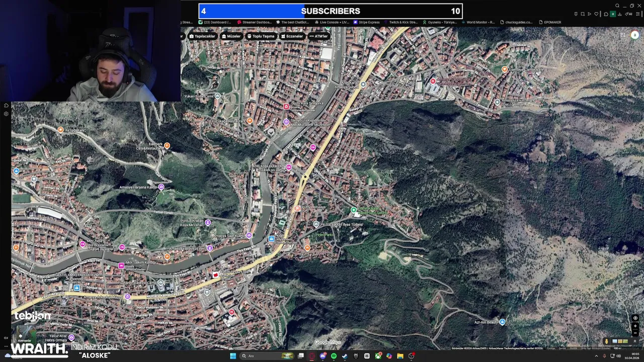The width and height of the screenshot is (644, 362).
Task: Open the Windows Start menu
Action: pyautogui.click(x=233, y=356)
